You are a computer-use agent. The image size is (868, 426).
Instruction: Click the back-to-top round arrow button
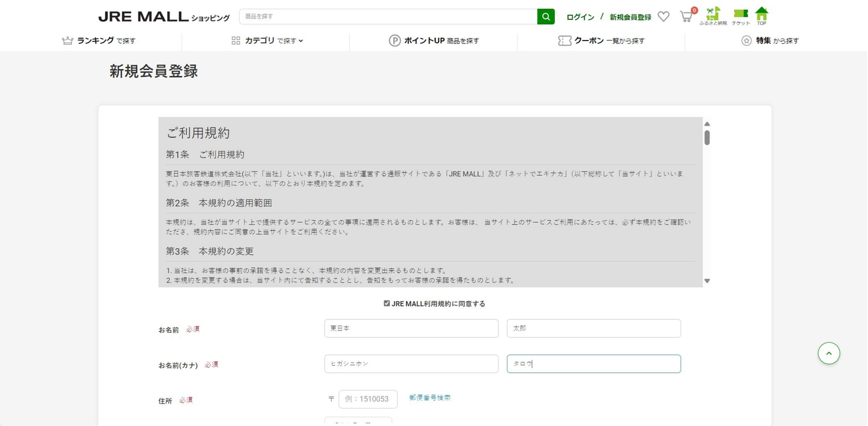[829, 353]
